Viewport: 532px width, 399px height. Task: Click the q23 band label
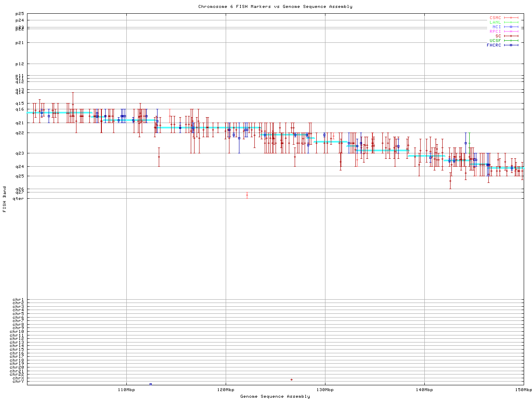[x=20, y=153]
